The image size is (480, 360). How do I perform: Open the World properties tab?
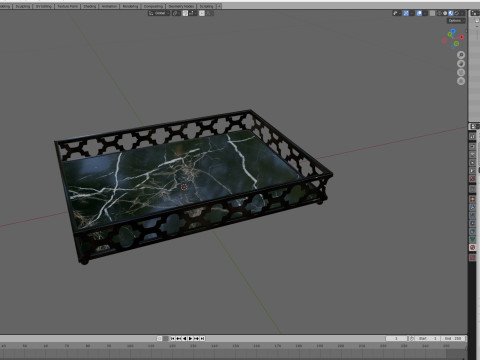coord(473,179)
